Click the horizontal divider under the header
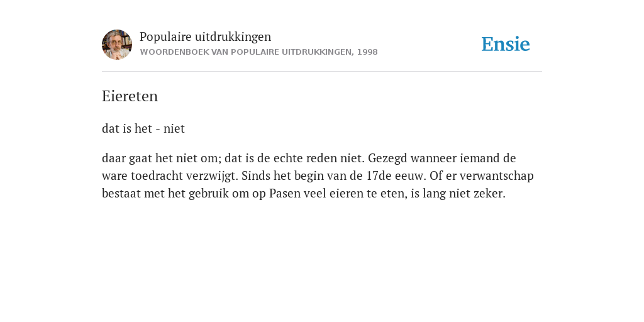 tap(322, 72)
